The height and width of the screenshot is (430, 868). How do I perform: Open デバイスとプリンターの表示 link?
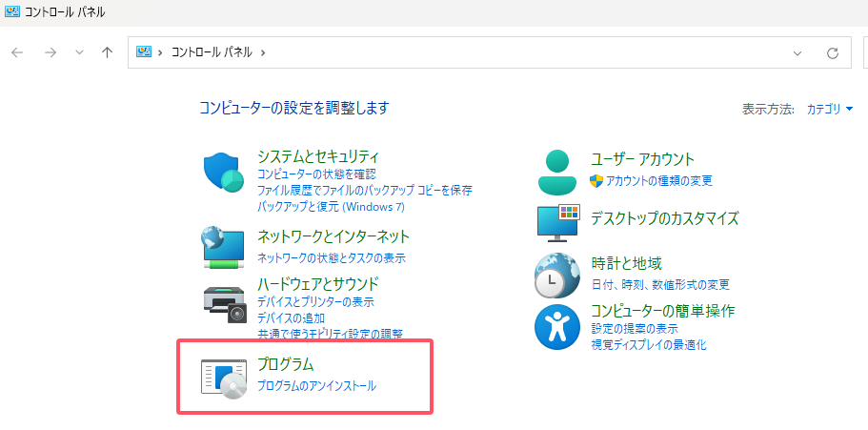click(315, 302)
